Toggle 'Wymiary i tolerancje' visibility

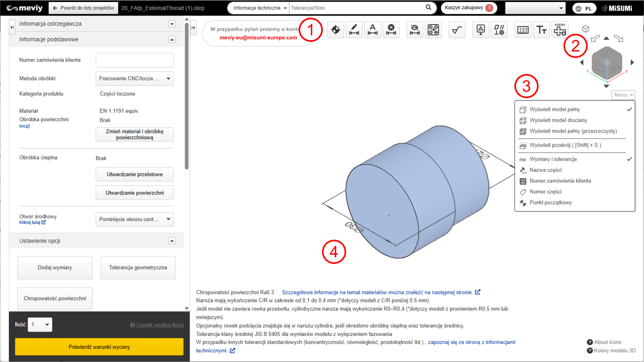(x=553, y=159)
